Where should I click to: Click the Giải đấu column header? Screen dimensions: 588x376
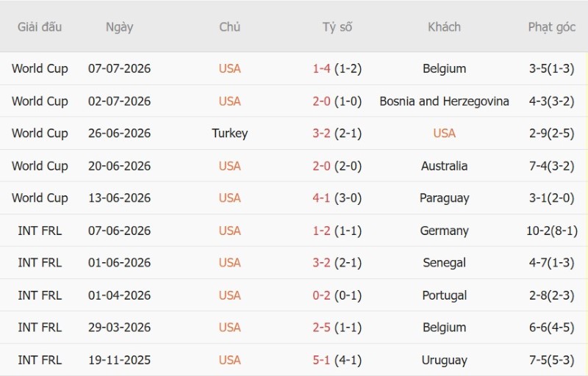[x=40, y=27]
